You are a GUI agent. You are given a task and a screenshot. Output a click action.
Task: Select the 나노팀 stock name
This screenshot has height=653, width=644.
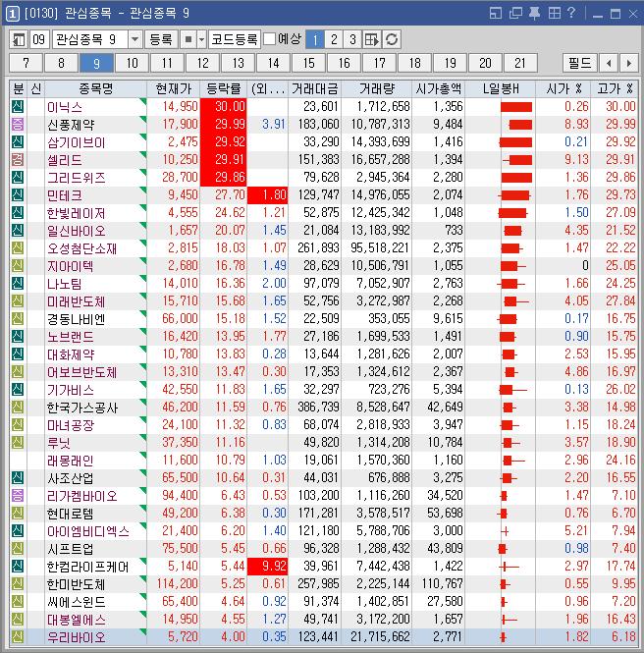pos(65,284)
